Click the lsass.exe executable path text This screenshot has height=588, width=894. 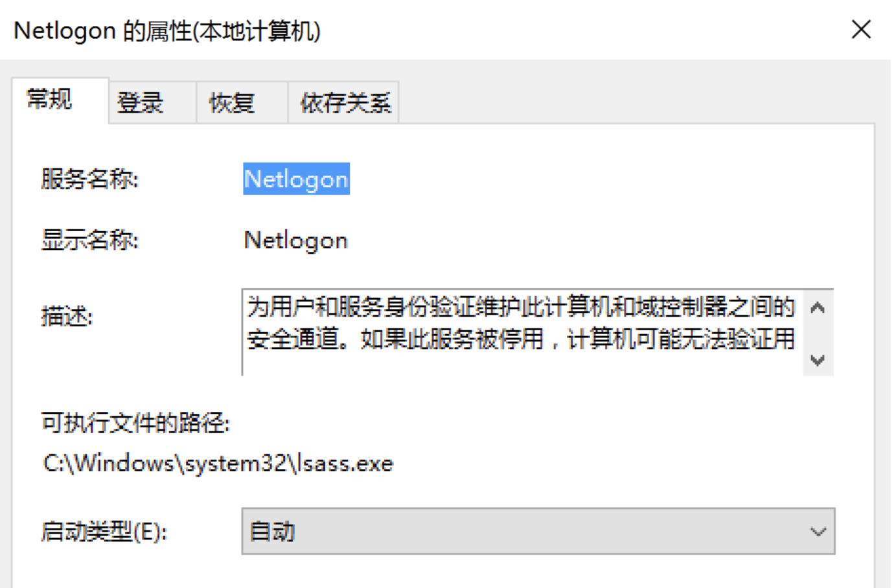click(218, 464)
